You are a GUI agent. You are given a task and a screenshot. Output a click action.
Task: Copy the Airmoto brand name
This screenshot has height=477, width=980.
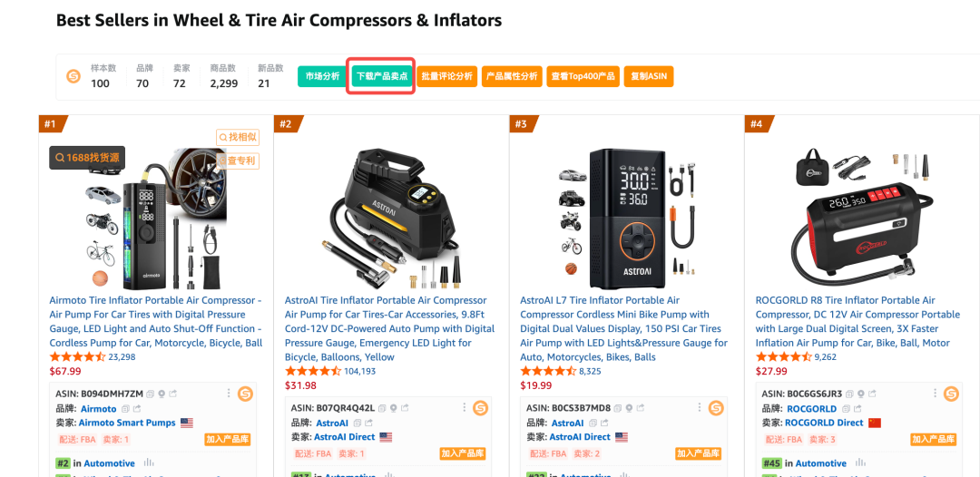click(125, 409)
